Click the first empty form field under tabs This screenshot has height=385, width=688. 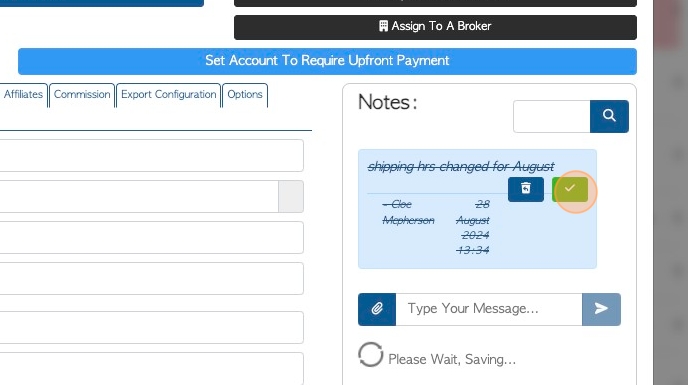pyautogui.click(x=151, y=155)
